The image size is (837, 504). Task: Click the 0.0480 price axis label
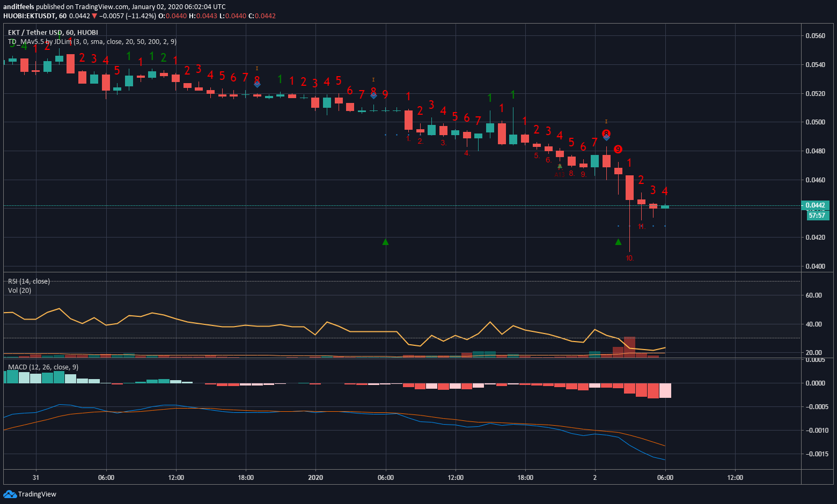(815, 151)
